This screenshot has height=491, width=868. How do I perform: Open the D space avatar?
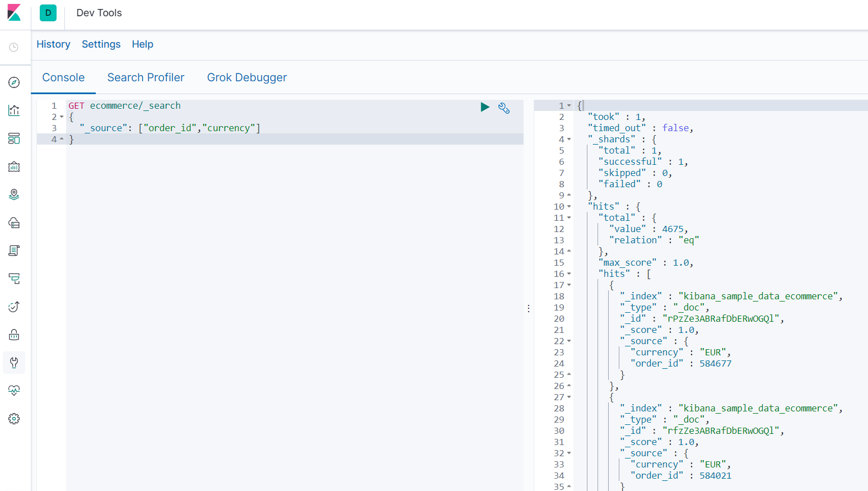[48, 13]
